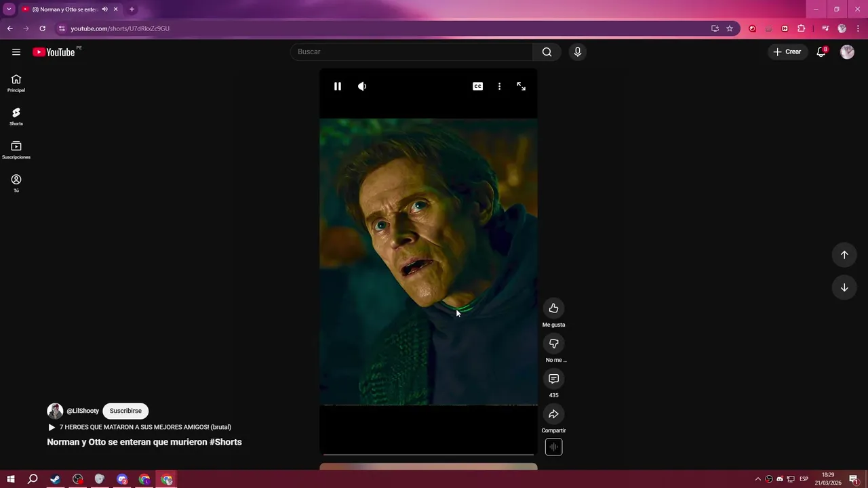
Task: Mute the Short's volume
Action: (x=362, y=86)
